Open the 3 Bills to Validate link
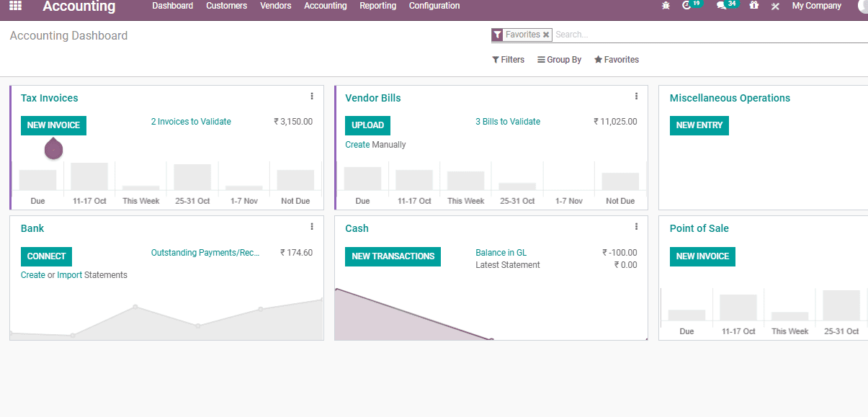 [x=508, y=121]
